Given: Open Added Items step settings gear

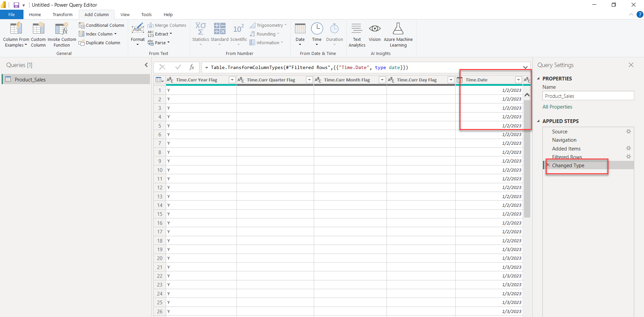Looking at the screenshot, I should tap(629, 148).
